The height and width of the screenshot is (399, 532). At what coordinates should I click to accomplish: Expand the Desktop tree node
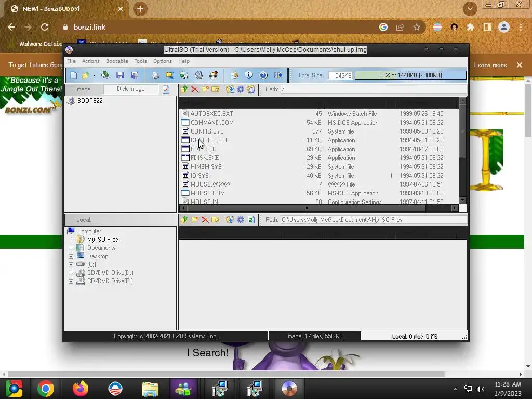click(71, 256)
